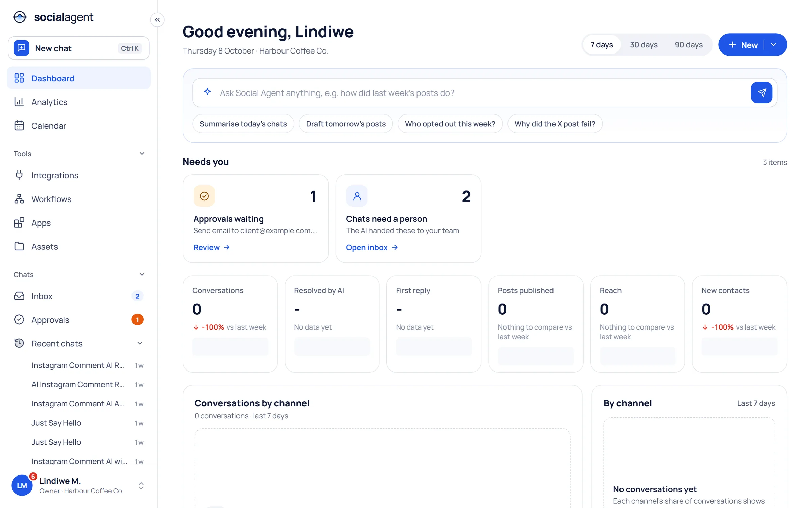Click the Chats need a person icon

coord(357,196)
